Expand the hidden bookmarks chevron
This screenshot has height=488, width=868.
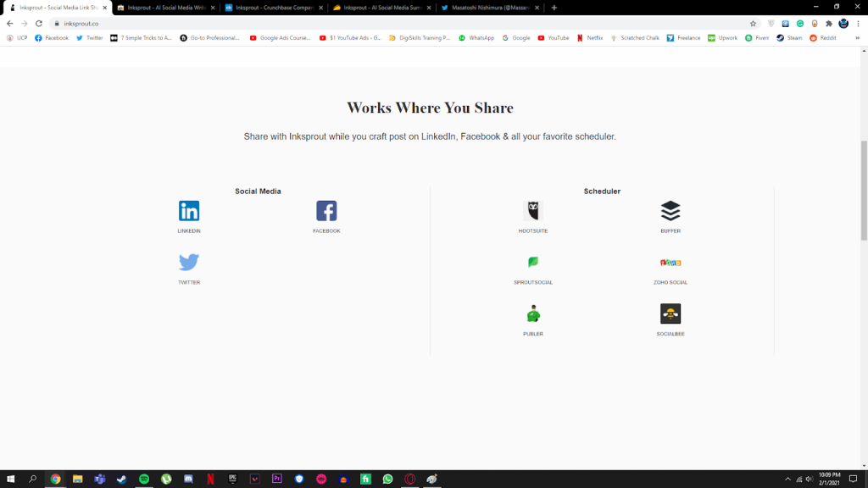point(858,38)
